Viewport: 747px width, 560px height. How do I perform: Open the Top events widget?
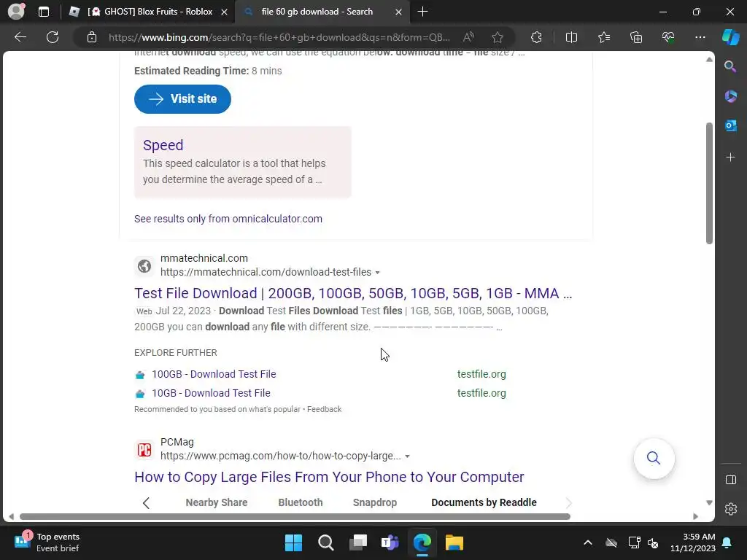[47, 542]
